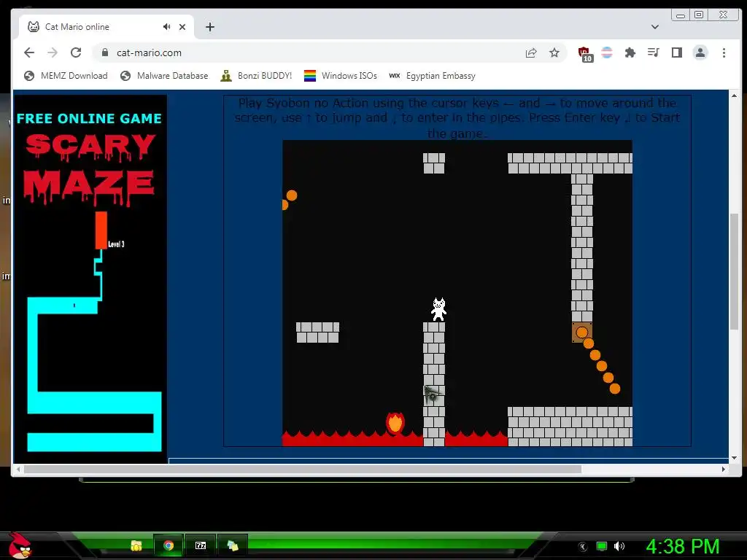Click the horizontal scroll right arrow

tap(723, 469)
